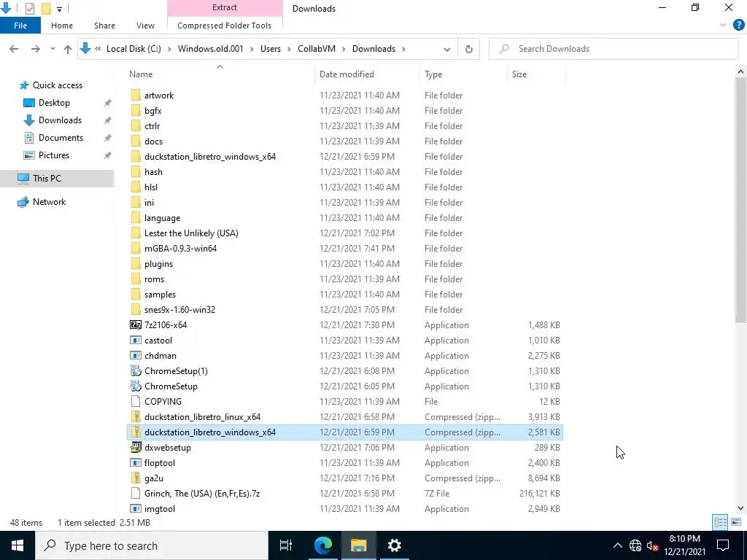Click the Extract contextual tab header
Screen dimensions: 747x560
coord(225,7)
